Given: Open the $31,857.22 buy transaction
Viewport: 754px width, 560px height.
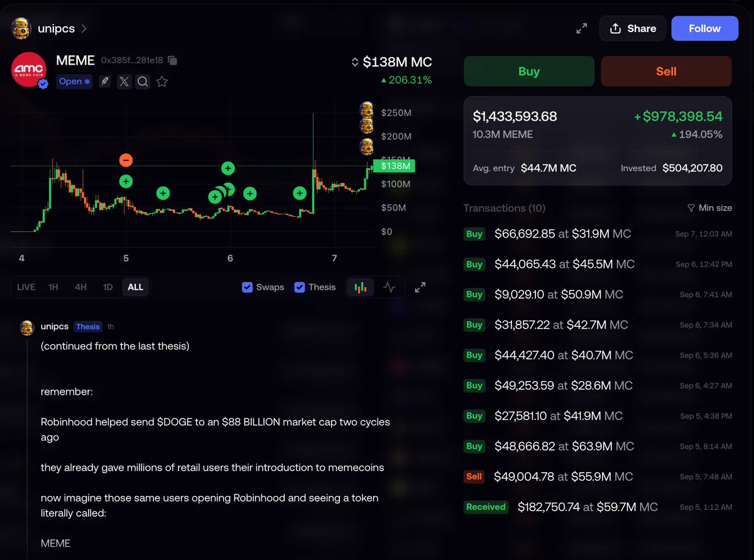Looking at the screenshot, I should click(x=598, y=325).
